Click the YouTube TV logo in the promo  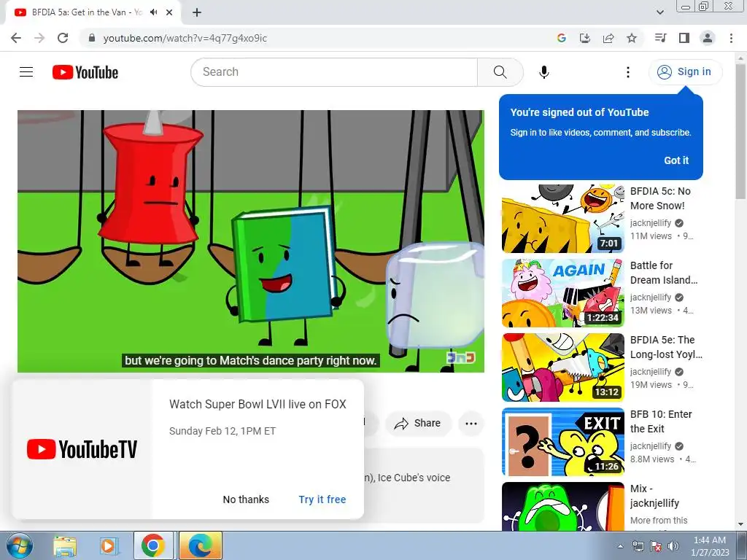click(x=82, y=449)
